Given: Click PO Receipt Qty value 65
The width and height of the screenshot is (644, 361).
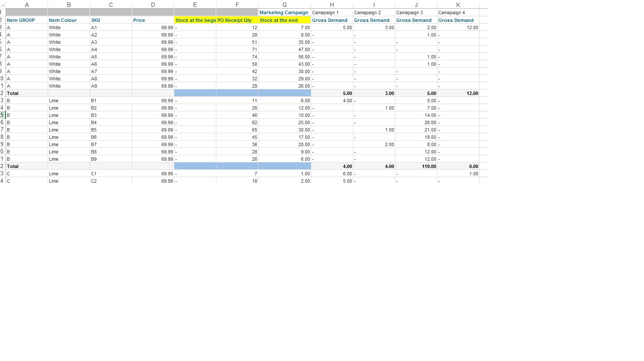Looking at the screenshot, I should coord(237,130).
